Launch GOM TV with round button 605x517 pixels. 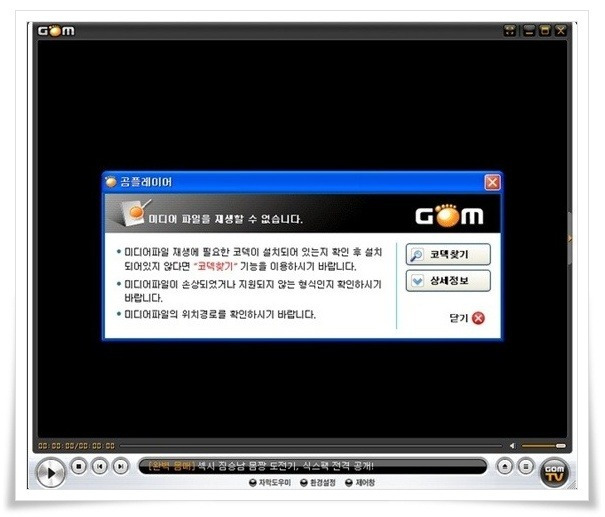click(554, 473)
